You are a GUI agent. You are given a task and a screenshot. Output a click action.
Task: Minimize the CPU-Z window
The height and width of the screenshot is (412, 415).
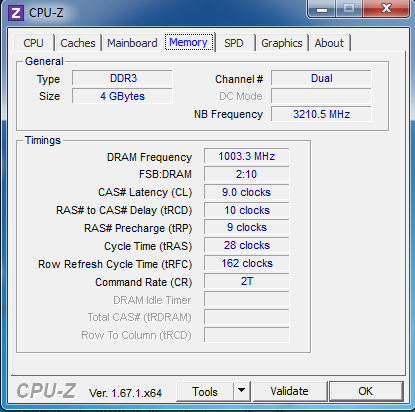click(322, 9)
